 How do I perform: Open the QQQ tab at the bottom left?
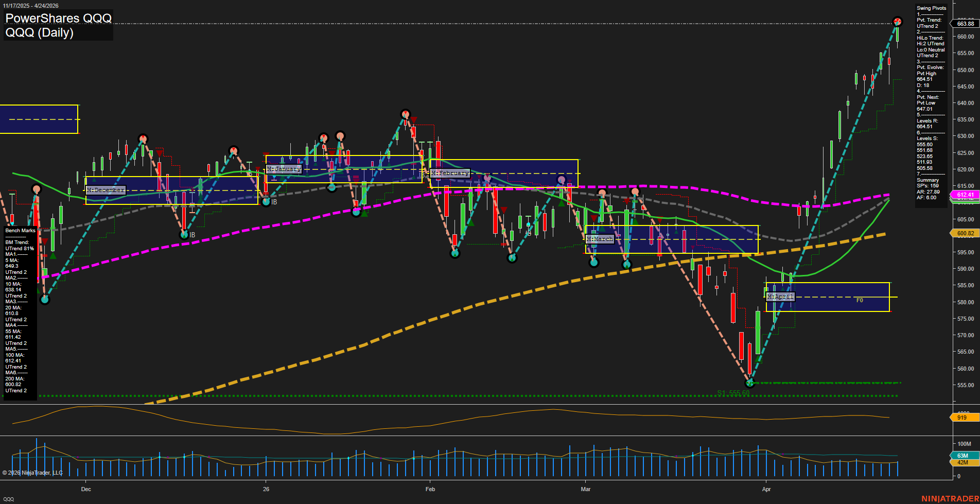coord(9,499)
